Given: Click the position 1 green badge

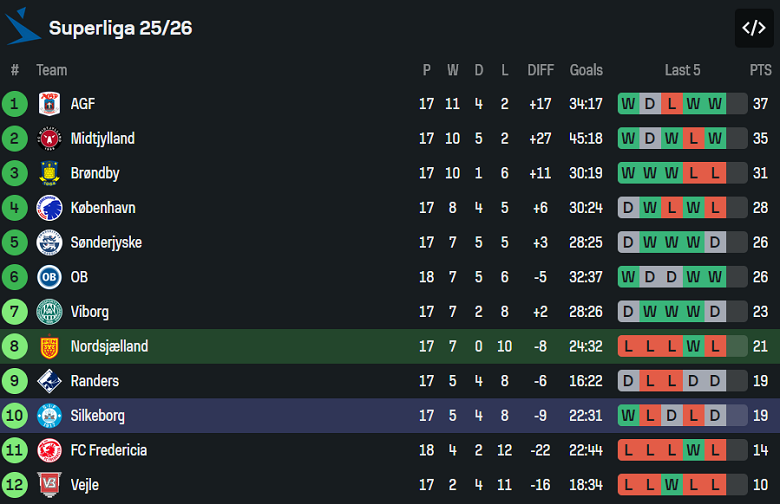Looking at the screenshot, I should point(15,104).
